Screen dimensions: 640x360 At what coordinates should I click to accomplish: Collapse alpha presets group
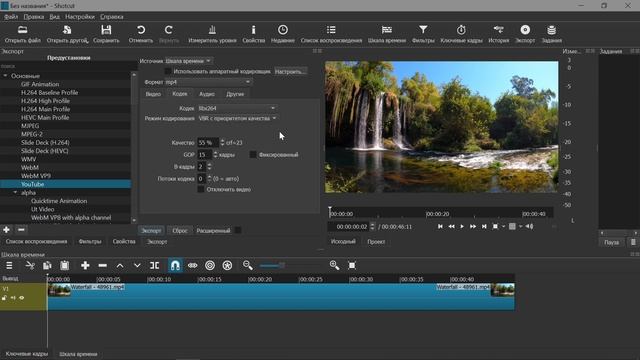15,193
